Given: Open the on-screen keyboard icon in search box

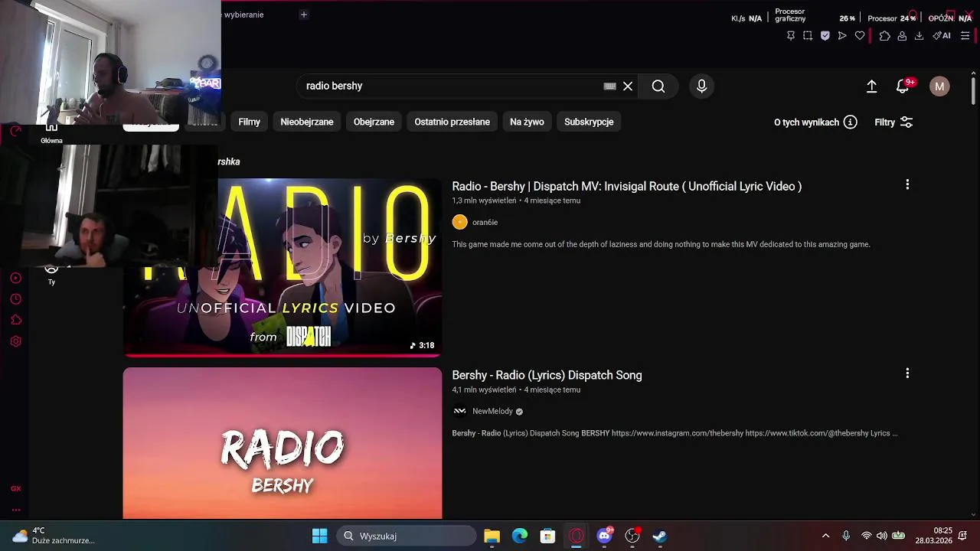Looking at the screenshot, I should click(x=610, y=86).
